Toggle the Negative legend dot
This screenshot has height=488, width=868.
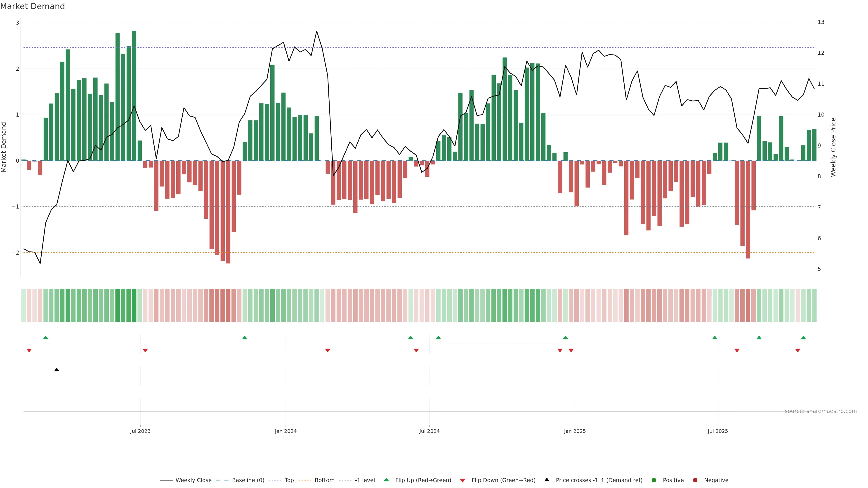tap(695, 480)
